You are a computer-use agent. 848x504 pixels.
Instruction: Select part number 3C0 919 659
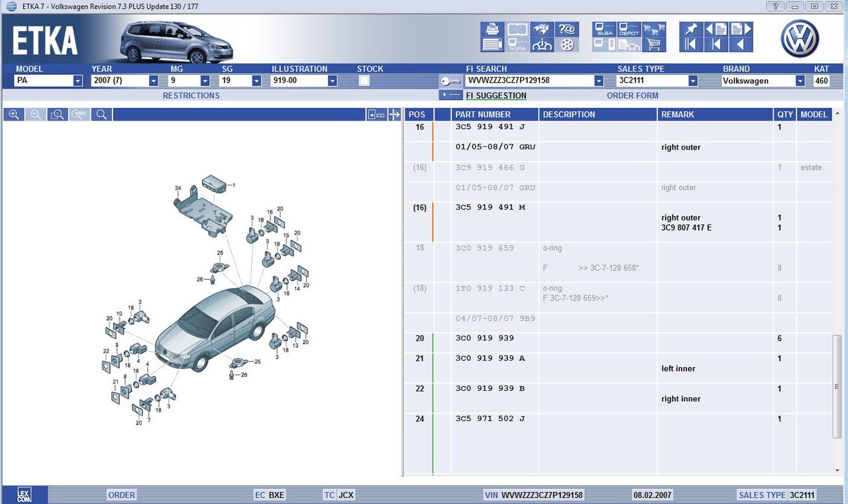pyautogui.click(x=485, y=248)
